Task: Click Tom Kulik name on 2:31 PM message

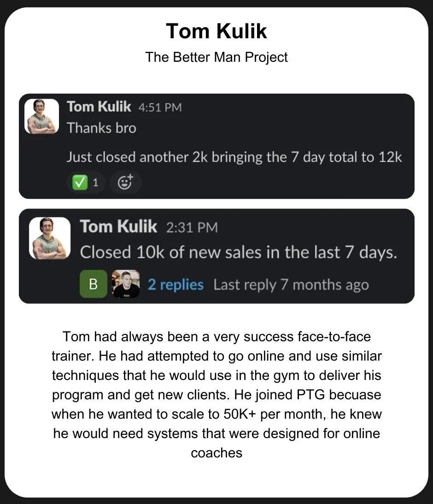Action: pyautogui.click(x=118, y=226)
